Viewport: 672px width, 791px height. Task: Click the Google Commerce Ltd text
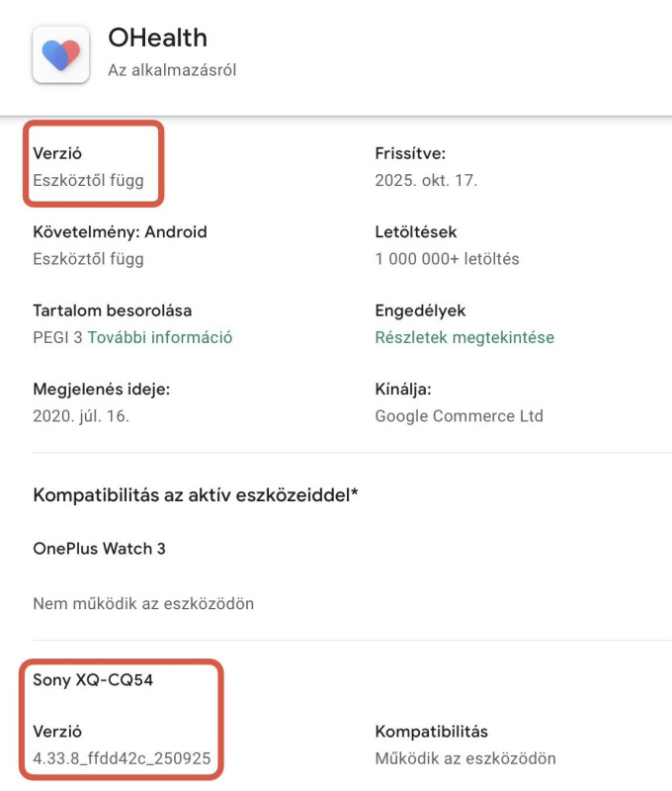click(x=459, y=415)
